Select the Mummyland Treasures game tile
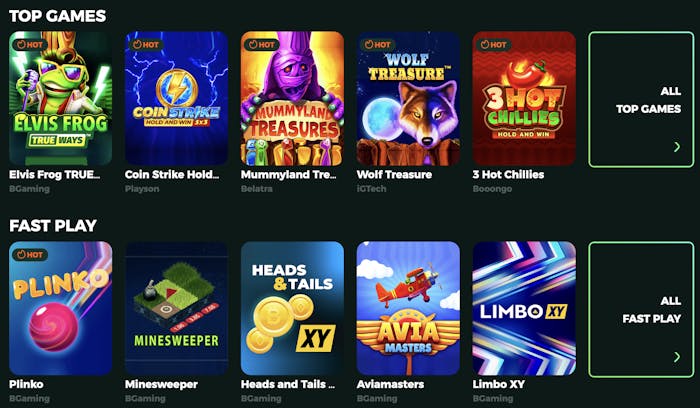700x408 pixels. pos(292,98)
